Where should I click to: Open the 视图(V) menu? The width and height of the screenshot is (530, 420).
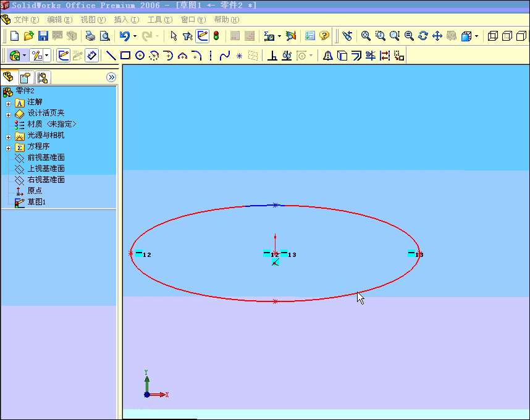93,20
